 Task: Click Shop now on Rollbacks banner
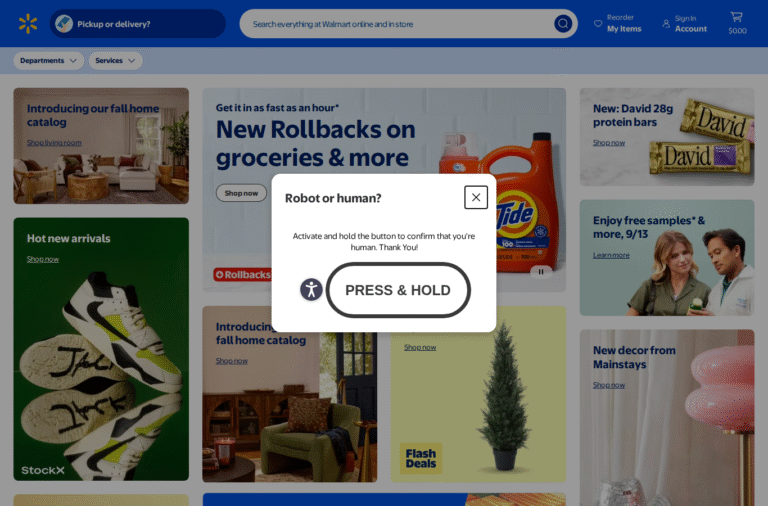241,193
